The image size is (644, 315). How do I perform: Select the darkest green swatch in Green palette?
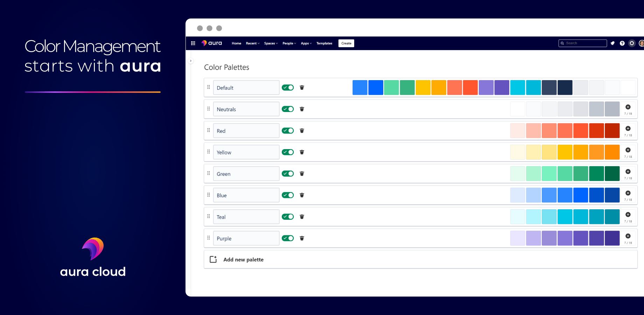612,174
